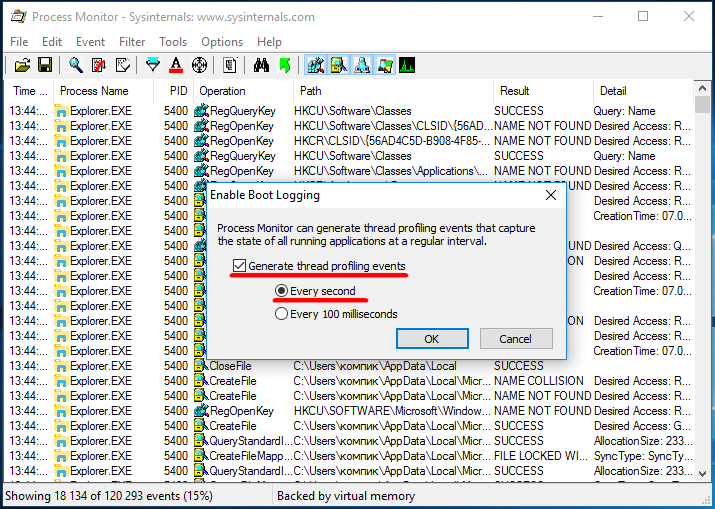
Task: Click the scrollbar down arrow
Action: tap(702, 474)
